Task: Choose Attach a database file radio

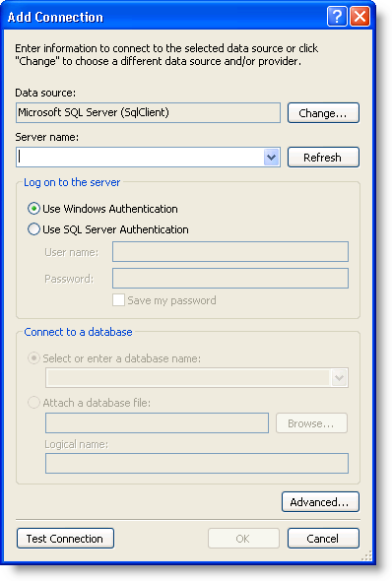Action: pyautogui.click(x=33, y=403)
